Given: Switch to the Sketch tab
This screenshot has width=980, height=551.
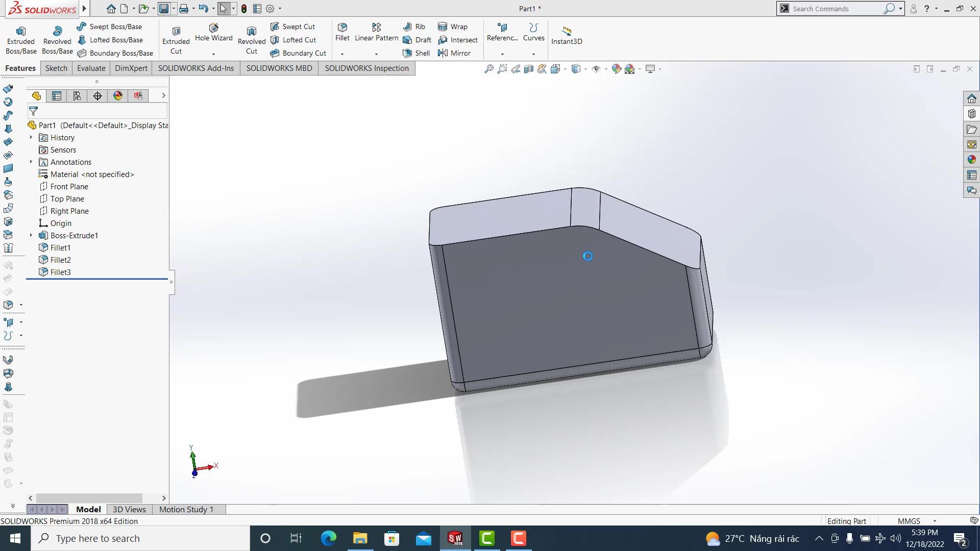Looking at the screenshot, I should [56, 68].
